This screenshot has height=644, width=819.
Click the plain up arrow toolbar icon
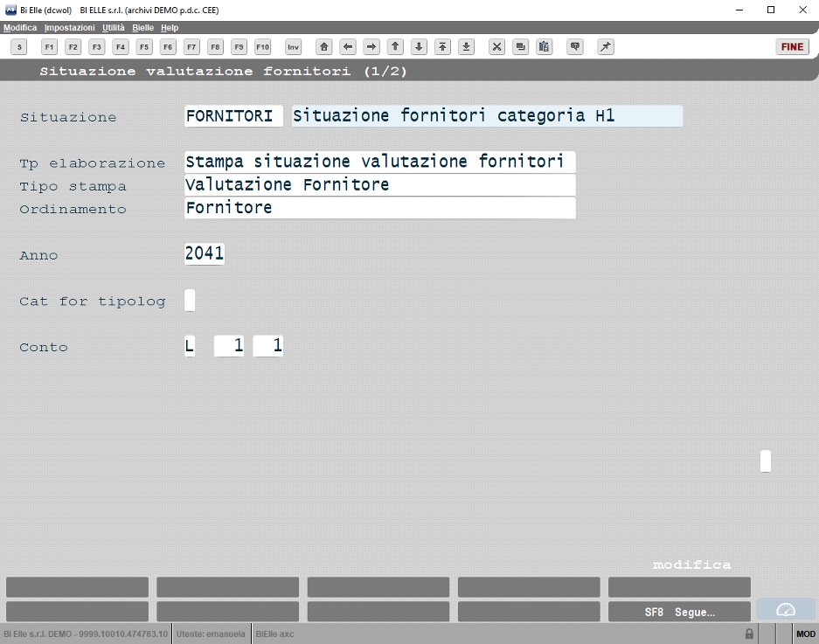pos(395,47)
